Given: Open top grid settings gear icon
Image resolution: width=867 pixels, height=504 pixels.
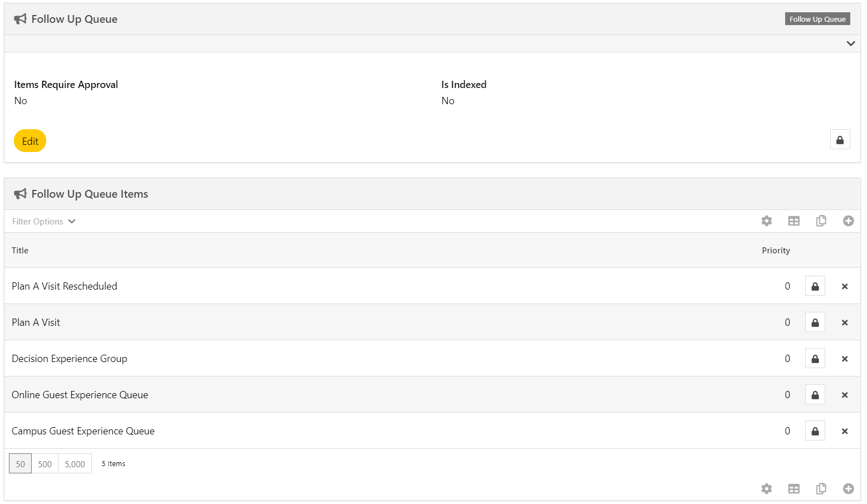Looking at the screenshot, I should coord(767,221).
